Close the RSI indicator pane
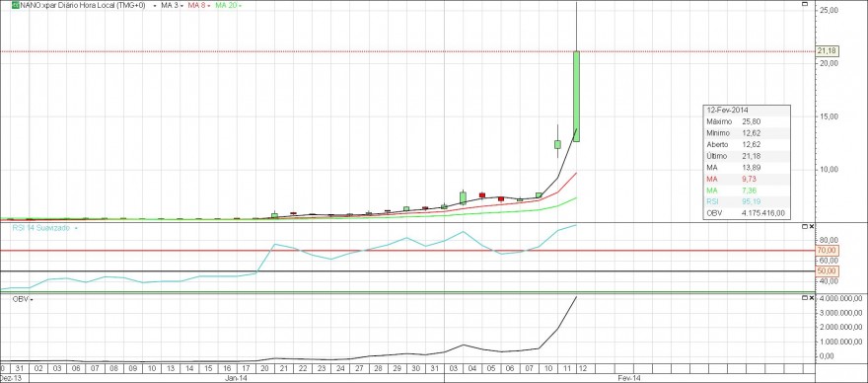Viewport: 868px width, 383px height. pos(812,227)
